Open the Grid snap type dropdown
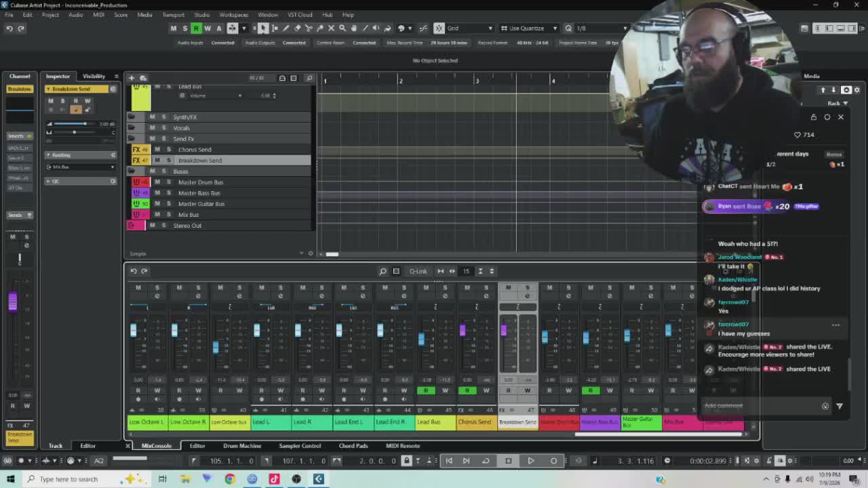 [x=470, y=28]
